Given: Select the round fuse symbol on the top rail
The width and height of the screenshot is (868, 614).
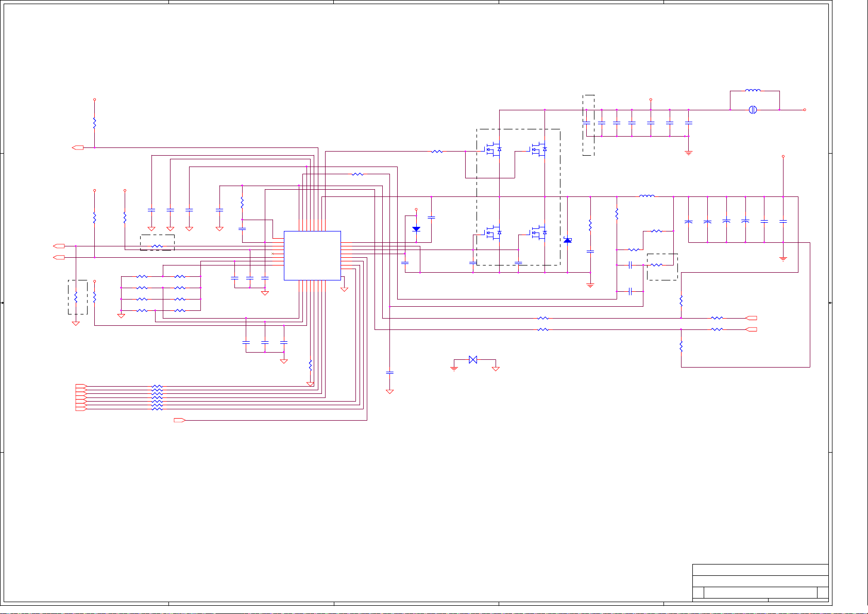Looking at the screenshot, I should (x=753, y=110).
